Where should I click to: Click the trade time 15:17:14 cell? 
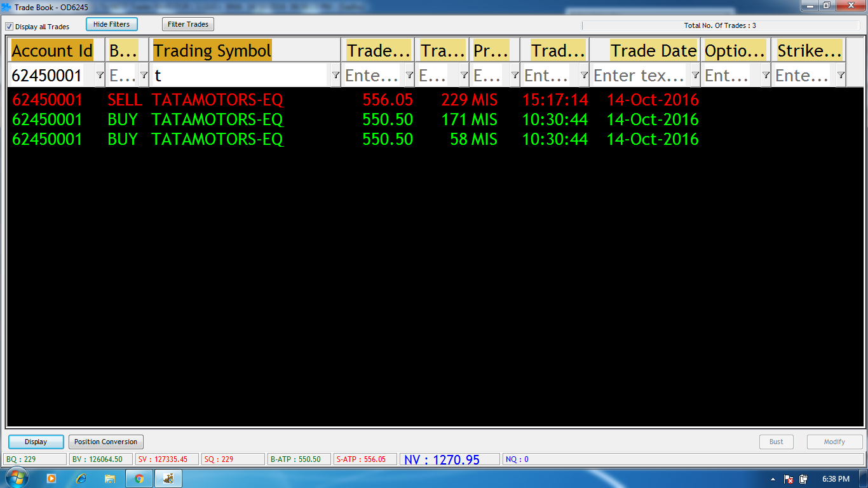pos(555,100)
